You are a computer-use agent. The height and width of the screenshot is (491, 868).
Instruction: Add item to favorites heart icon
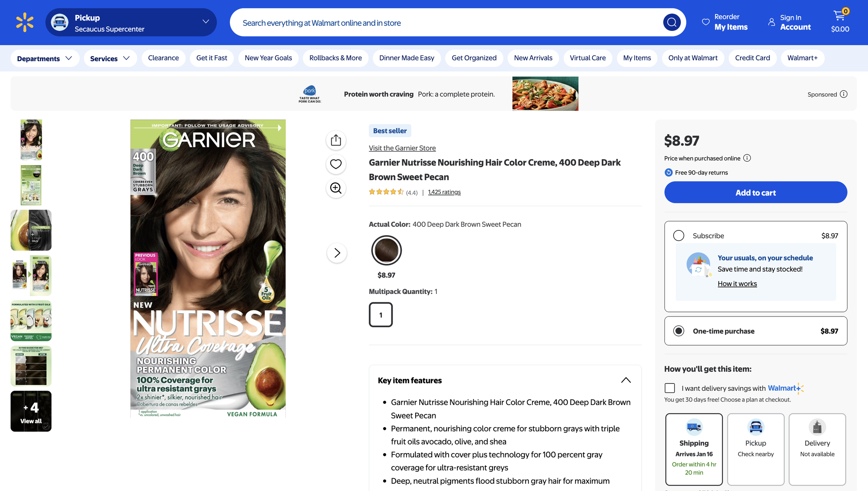click(336, 164)
